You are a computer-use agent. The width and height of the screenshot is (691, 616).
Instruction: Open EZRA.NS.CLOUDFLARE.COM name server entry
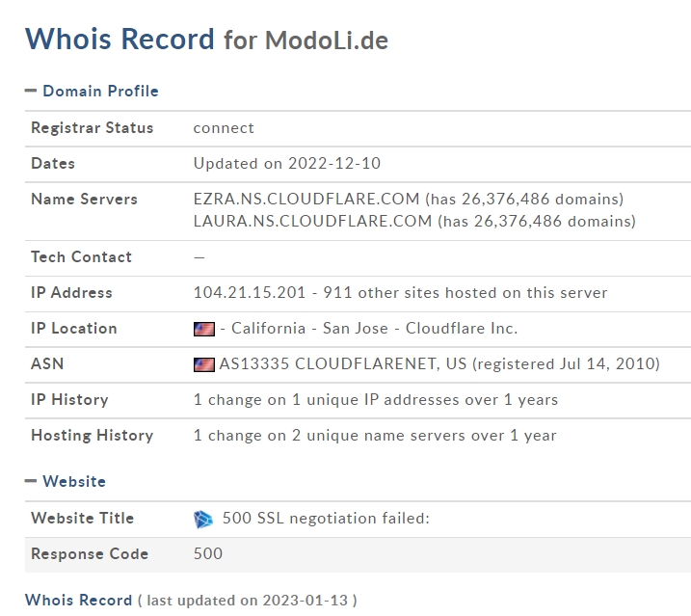pyautogui.click(x=306, y=199)
